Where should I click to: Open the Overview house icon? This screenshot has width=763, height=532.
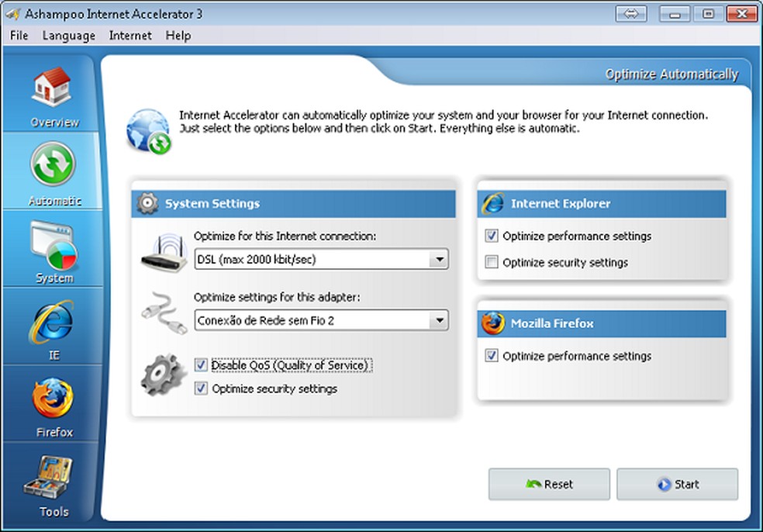point(52,87)
